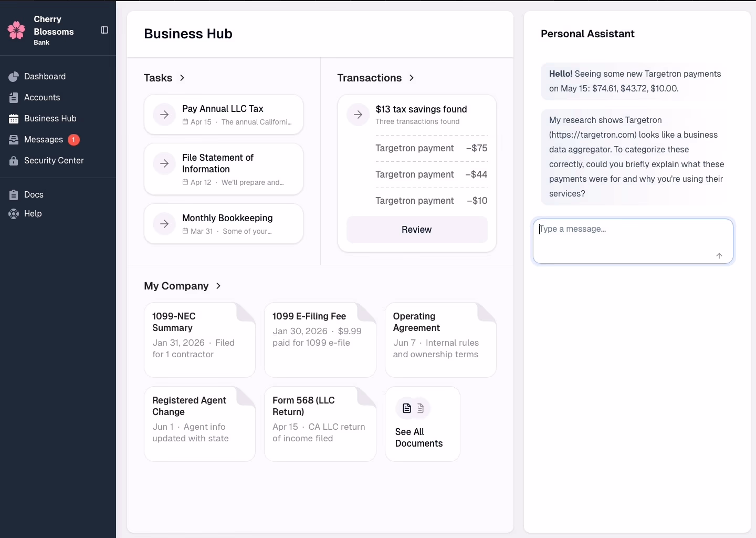Open Docs using its sidebar icon
The height and width of the screenshot is (538, 756).
point(13,194)
